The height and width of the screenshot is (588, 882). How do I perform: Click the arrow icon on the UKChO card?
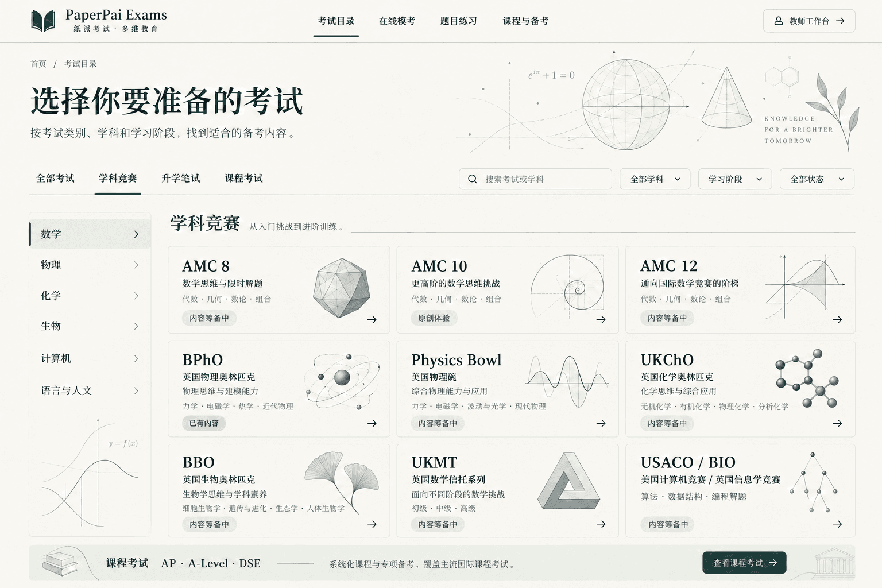point(837,423)
